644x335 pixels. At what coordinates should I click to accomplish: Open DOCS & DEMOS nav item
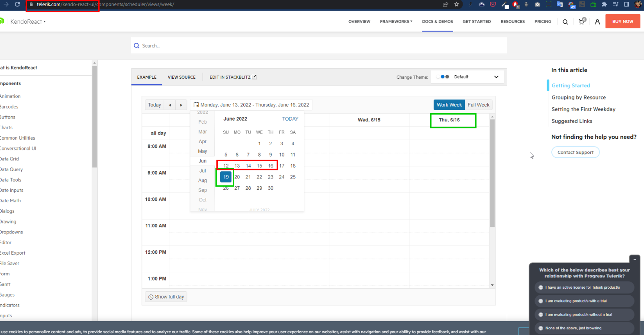[x=438, y=22]
